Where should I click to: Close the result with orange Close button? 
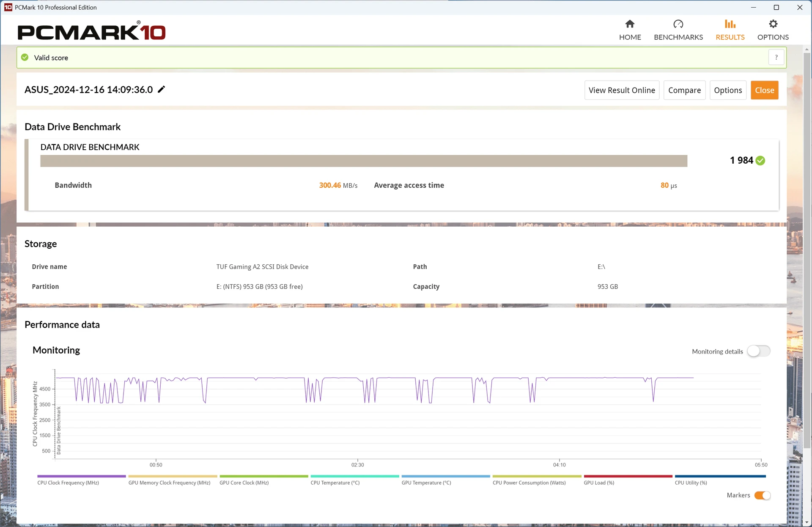point(764,90)
